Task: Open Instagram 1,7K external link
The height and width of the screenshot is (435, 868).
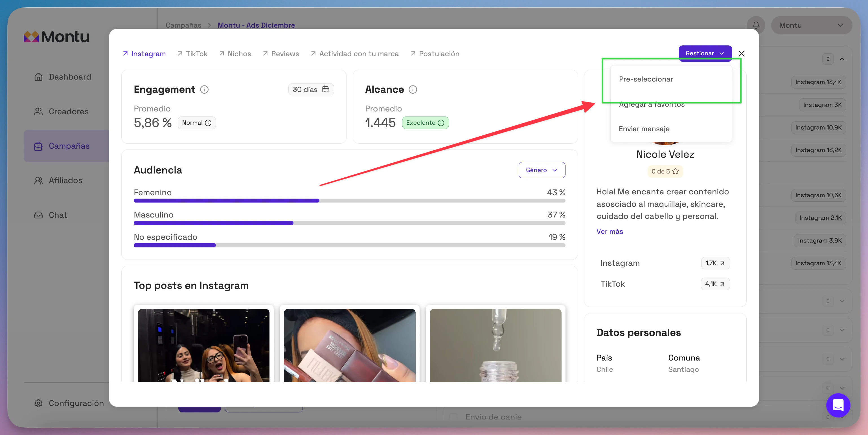Action: pyautogui.click(x=715, y=263)
